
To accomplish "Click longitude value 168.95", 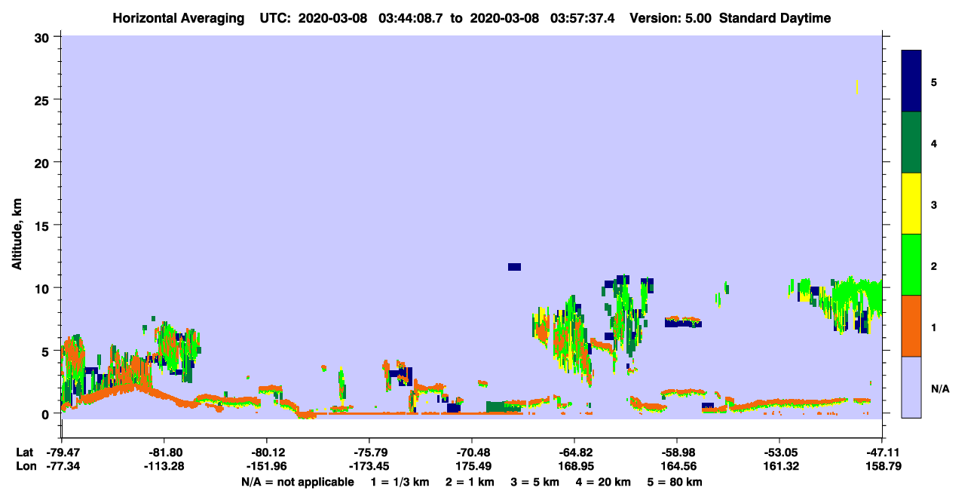I will pyautogui.click(x=574, y=466).
